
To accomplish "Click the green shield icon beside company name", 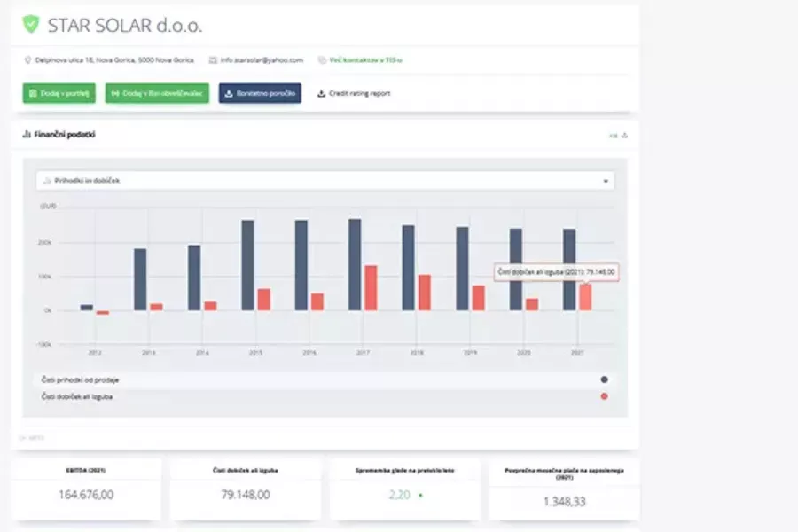I will click(x=31, y=25).
